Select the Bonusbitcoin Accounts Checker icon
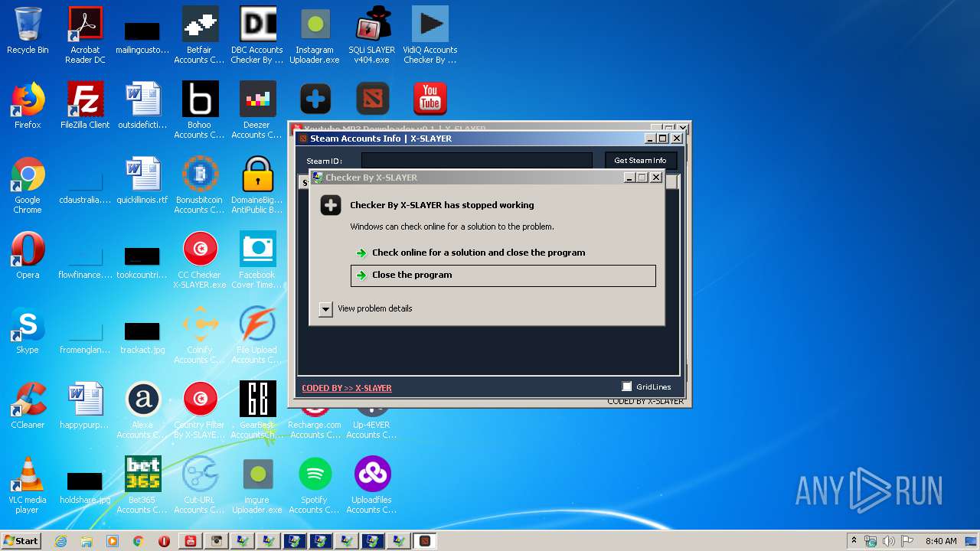This screenshot has height=551, width=980. coord(200,184)
